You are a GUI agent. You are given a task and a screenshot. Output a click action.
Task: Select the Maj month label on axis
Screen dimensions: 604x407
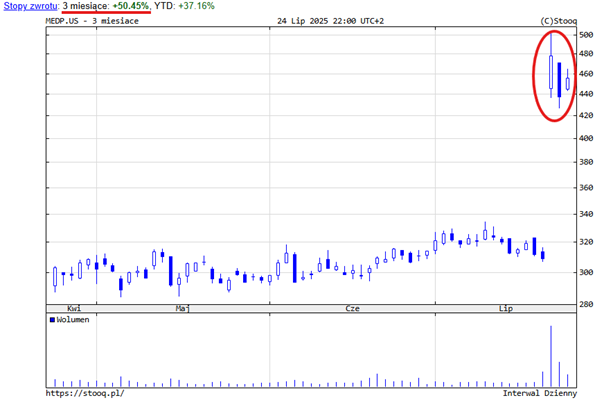tap(183, 309)
